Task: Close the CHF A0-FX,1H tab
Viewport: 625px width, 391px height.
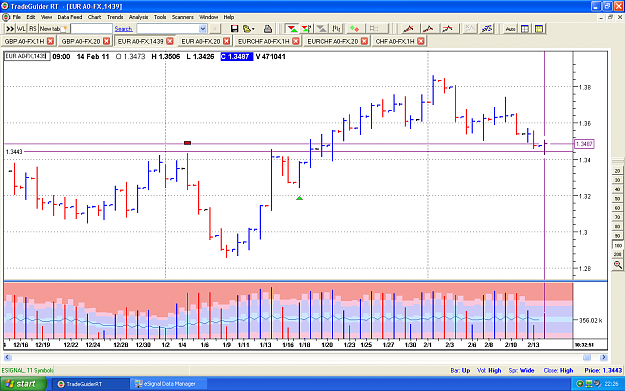Action: click(x=421, y=41)
